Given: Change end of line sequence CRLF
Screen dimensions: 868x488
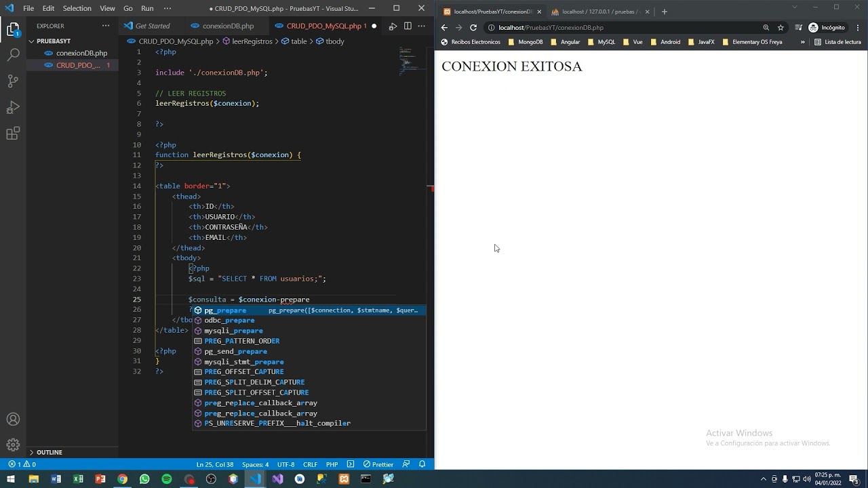Looking at the screenshot, I should pos(310,464).
